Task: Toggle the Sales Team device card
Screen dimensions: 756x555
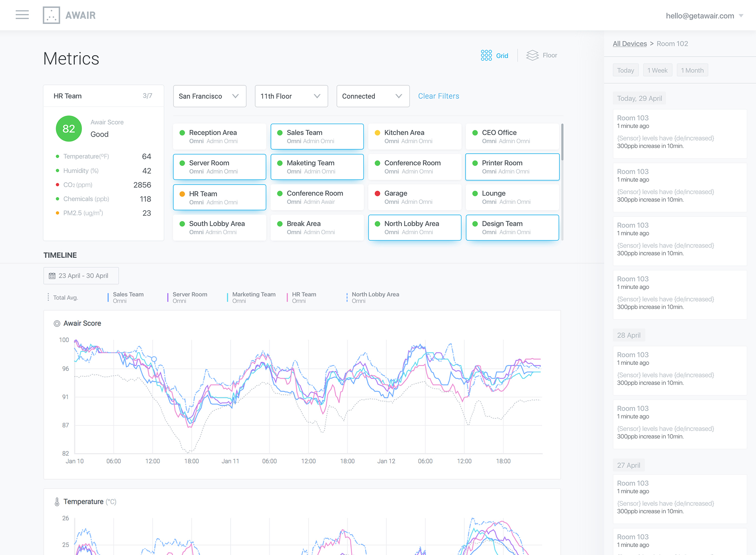Action: pyautogui.click(x=317, y=137)
